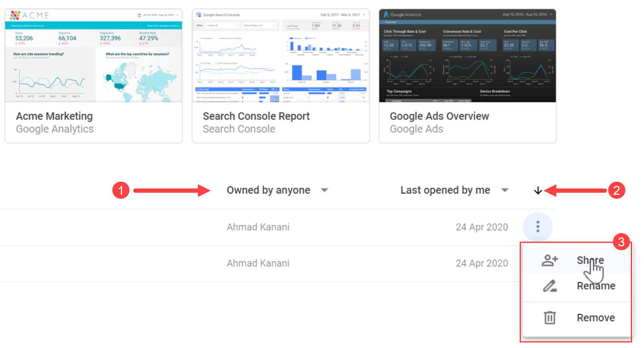Open the Search Console Report template thumbnail
644x348 pixels.
[281, 56]
